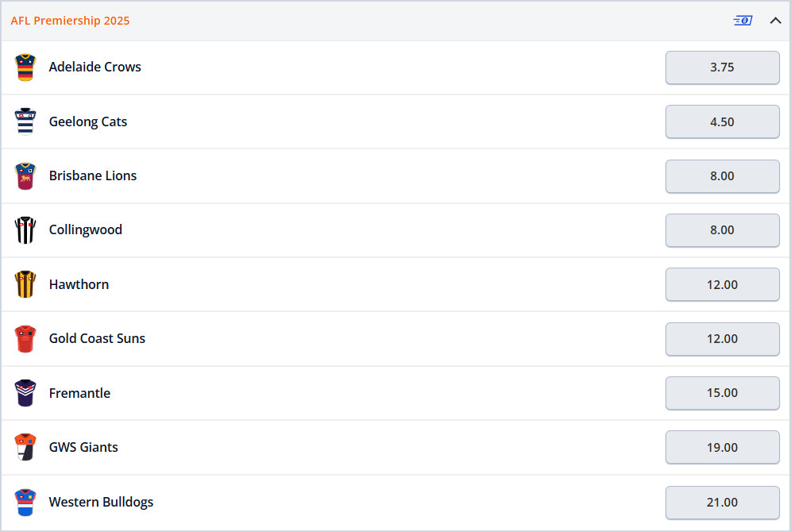Viewport: 791px width, 532px height.
Task: Click the Gold Coast Suns jersey icon
Action: (25, 339)
